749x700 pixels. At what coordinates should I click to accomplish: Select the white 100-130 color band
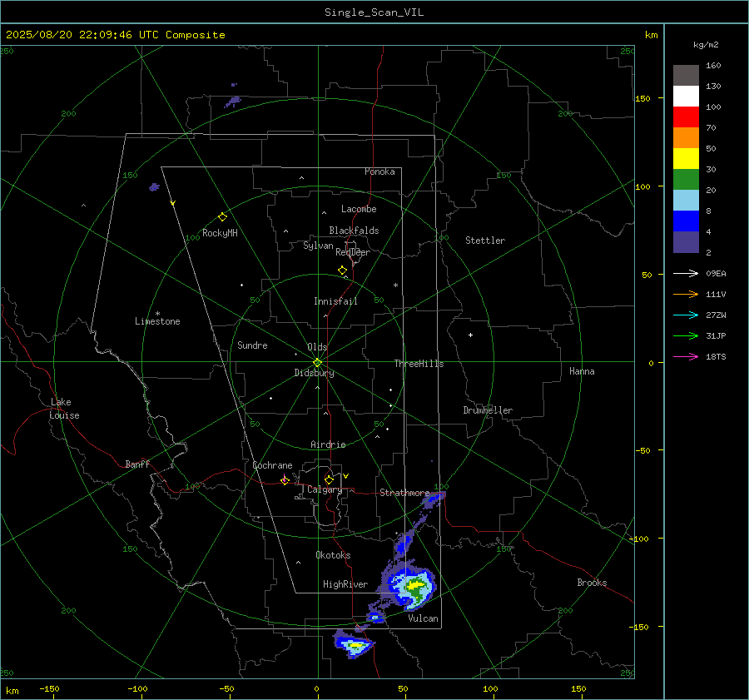[686, 97]
